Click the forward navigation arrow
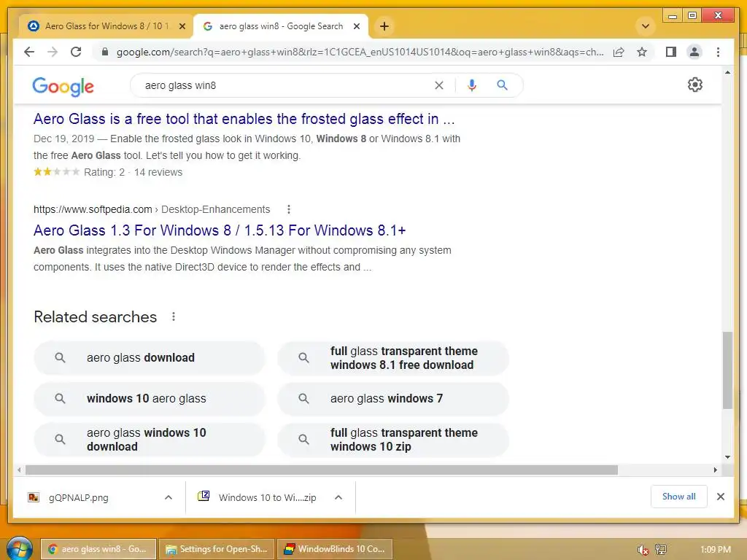This screenshot has height=560, width=747. click(53, 52)
